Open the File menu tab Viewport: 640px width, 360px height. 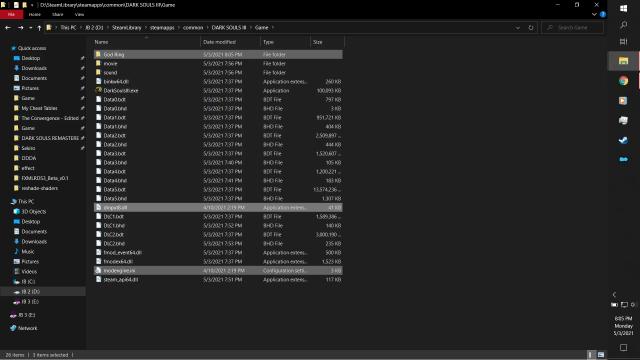point(11,14)
